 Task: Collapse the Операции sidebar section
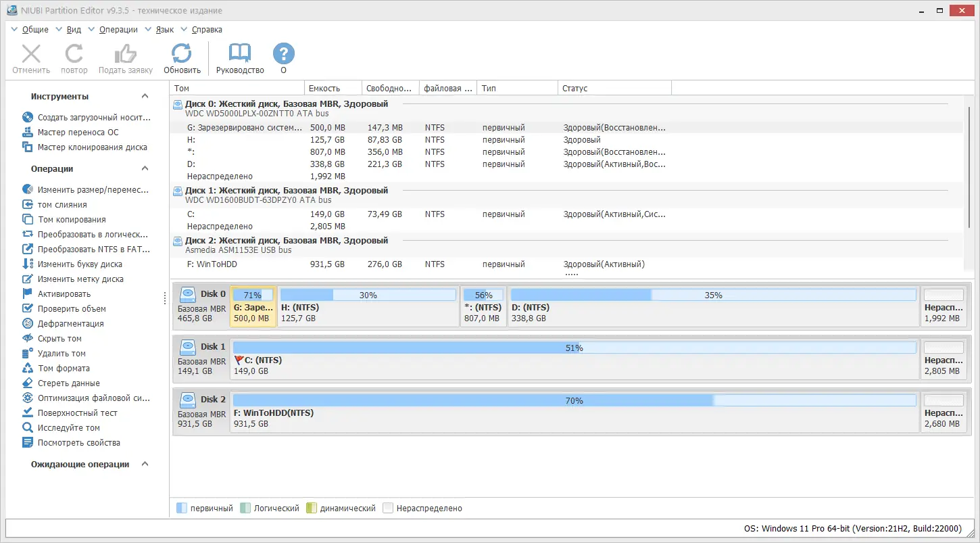145,169
